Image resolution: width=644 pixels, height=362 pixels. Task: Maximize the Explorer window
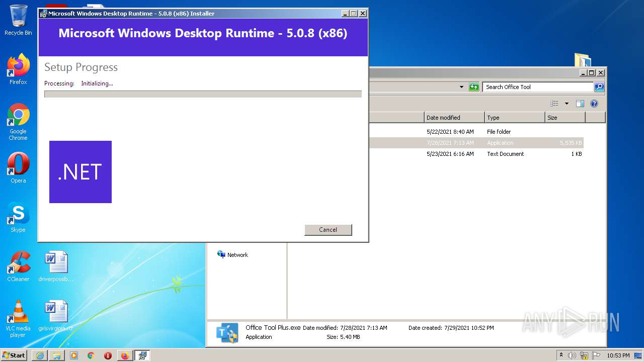[x=591, y=72]
